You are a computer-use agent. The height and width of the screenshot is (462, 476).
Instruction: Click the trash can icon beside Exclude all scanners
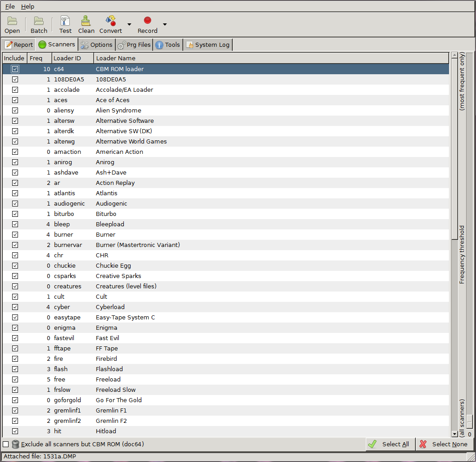click(15, 444)
